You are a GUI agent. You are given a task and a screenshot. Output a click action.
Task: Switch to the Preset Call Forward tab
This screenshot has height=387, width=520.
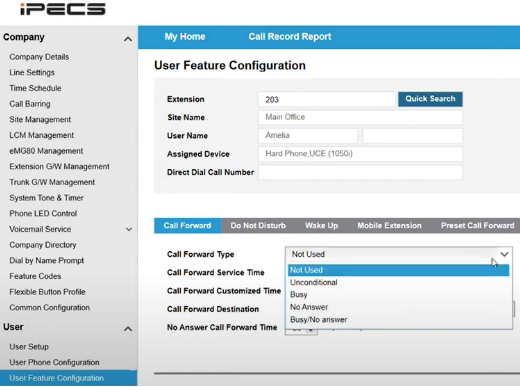(x=478, y=226)
